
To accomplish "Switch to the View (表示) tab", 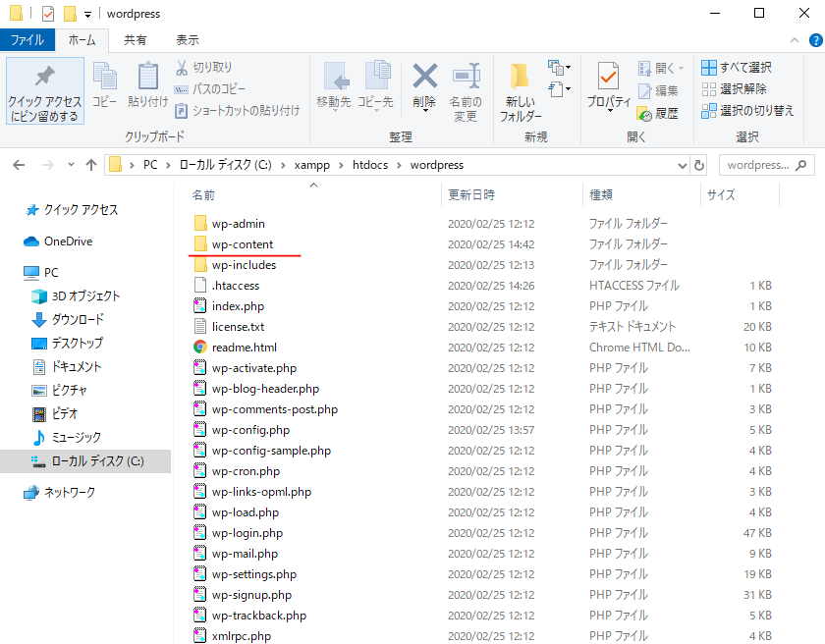I will coord(188,40).
